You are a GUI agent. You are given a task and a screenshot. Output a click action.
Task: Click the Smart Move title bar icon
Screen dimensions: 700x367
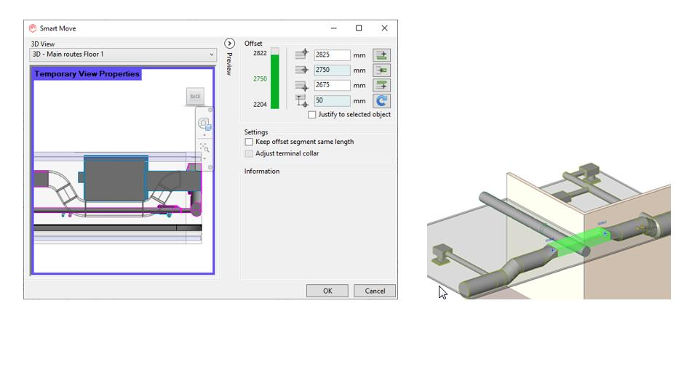[33, 28]
